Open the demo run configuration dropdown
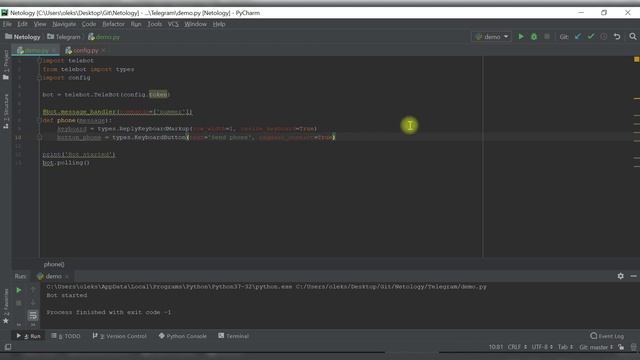The width and height of the screenshot is (640, 360). pyautogui.click(x=491, y=37)
